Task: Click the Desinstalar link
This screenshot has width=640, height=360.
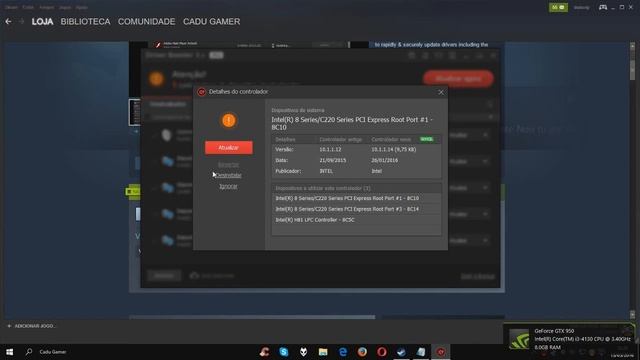Action: (228, 175)
